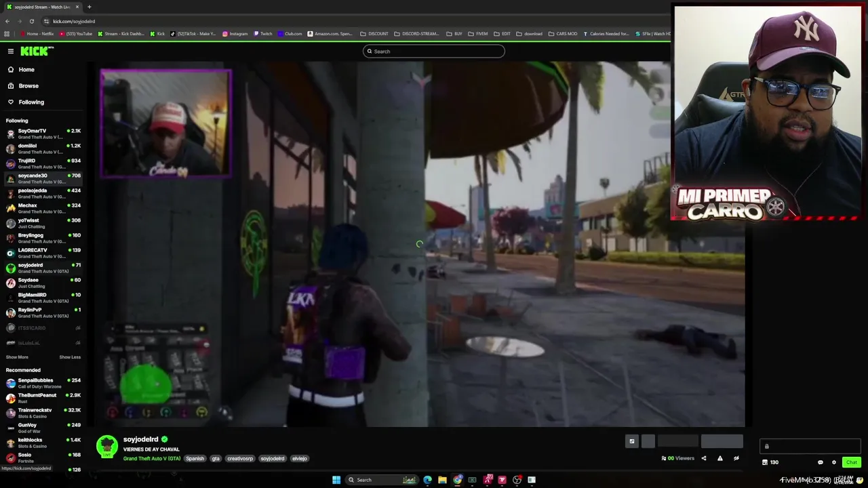Image resolution: width=868 pixels, height=488 pixels.
Task: Open the Club.com bookmark
Action: coord(290,33)
